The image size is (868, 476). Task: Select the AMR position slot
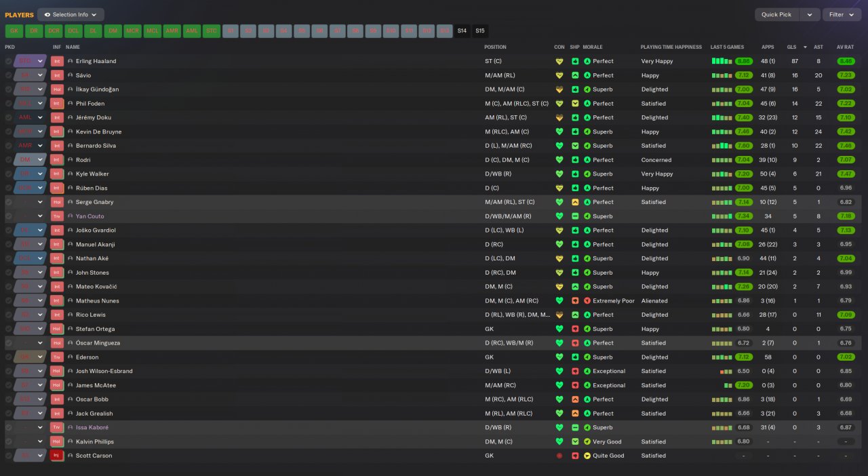[172, 31]
